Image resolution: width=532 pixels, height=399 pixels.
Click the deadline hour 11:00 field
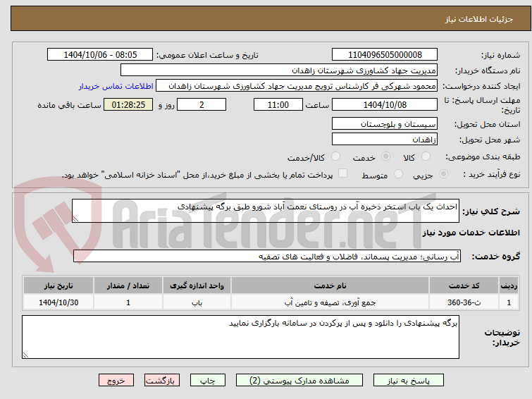pos(278,104)
